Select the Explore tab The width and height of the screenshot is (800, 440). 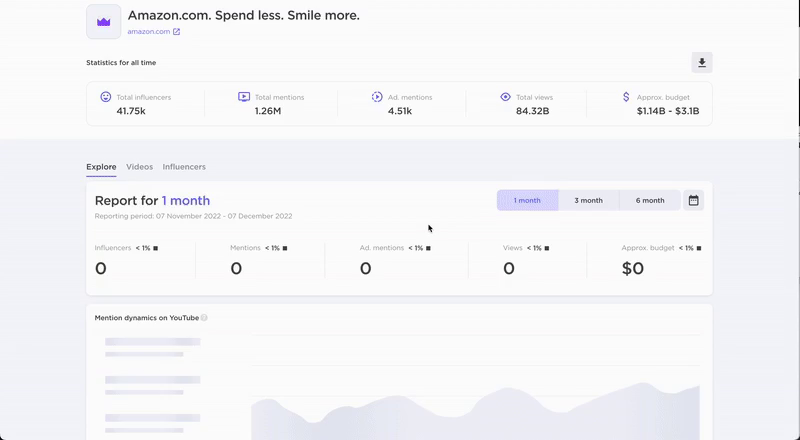[101, 167]
